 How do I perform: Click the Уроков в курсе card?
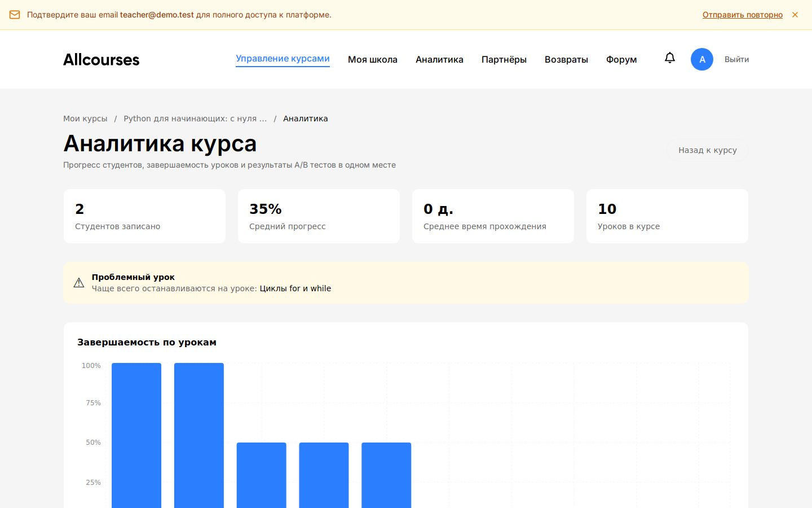point(667,216)
